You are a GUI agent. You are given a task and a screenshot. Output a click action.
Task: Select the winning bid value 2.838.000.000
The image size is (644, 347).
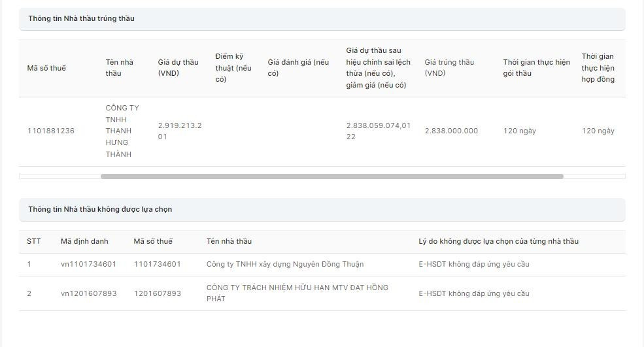451,131
